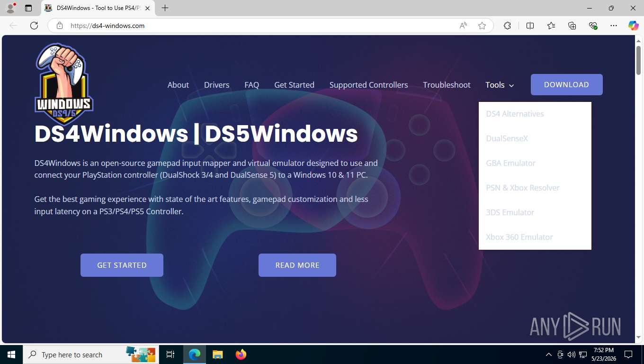Open the Drivers page
Viewport: 644px width, 364px height.
click(x=216, y=85)
